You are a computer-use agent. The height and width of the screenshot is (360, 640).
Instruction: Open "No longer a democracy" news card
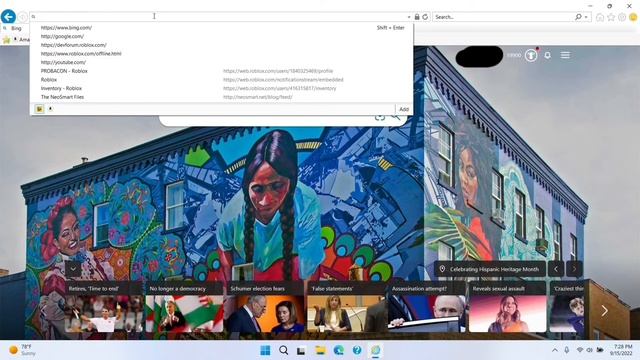coord(184,307)
